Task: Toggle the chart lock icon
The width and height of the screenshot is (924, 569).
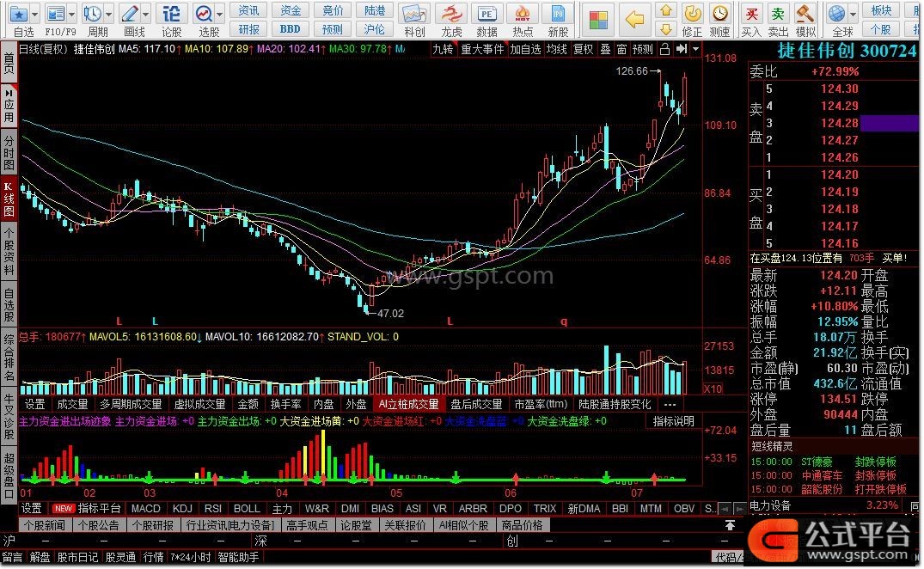Action: (664, 50)
